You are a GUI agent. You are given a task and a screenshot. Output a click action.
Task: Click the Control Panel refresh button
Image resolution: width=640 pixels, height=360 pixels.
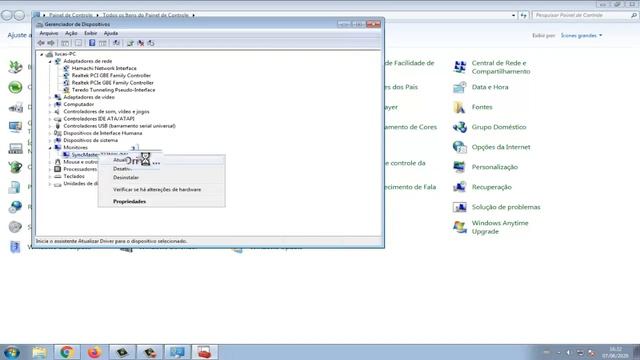point(524,15)
